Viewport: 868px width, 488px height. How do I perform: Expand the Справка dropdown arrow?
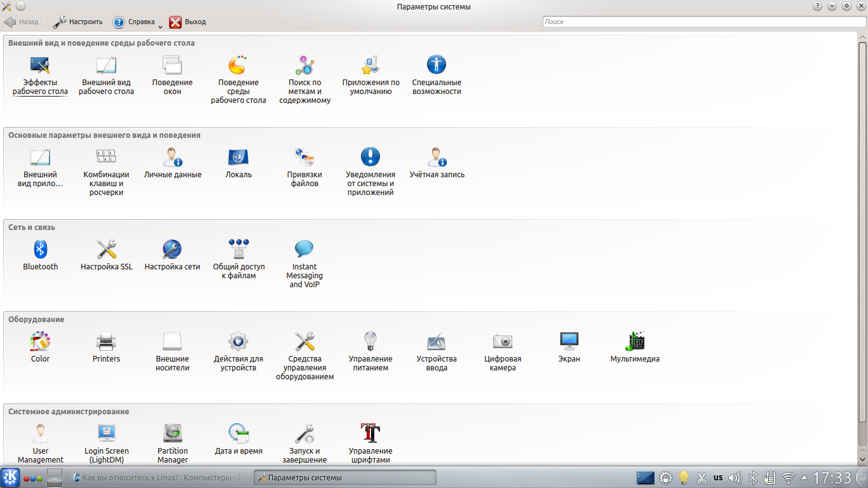(x=160, y=27)
